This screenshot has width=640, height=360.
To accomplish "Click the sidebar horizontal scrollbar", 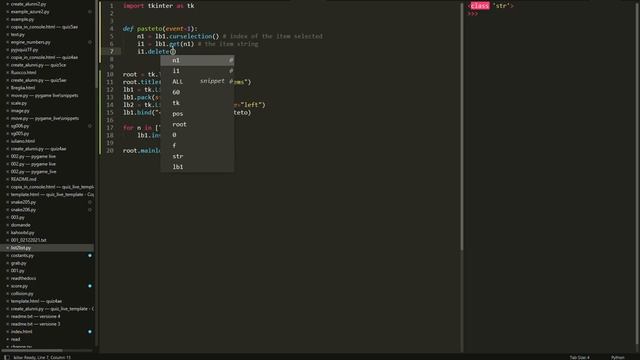I will click(32, 350).
